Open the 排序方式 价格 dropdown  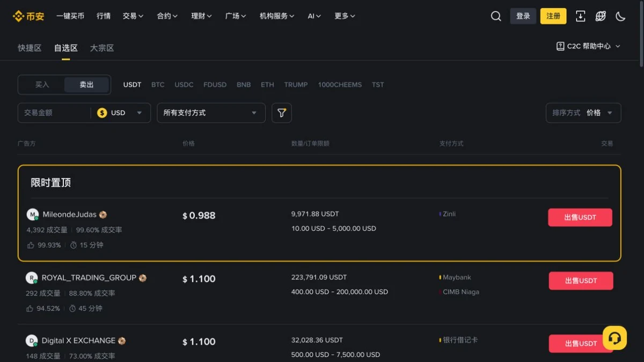pos(583,113)
